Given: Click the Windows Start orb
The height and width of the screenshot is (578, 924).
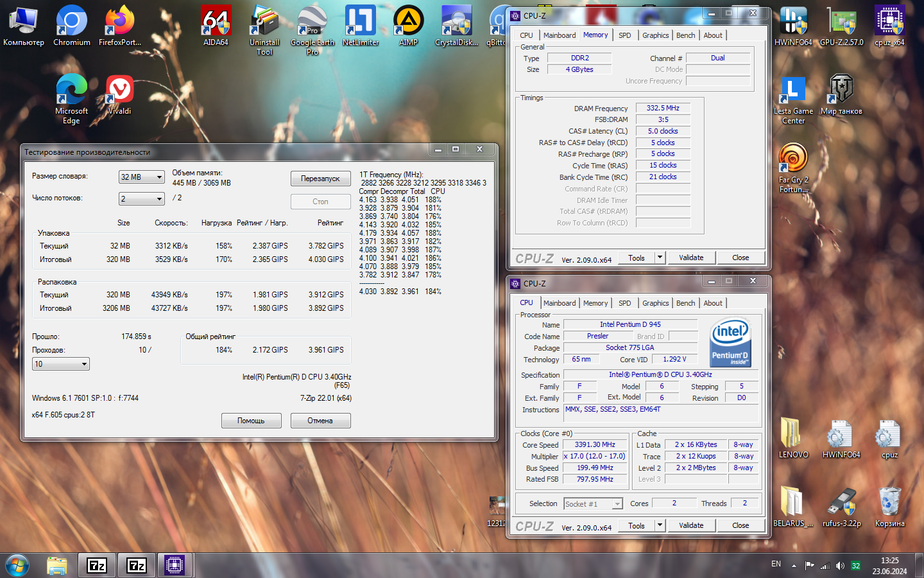Looking at the screenshot, I should pyautogui.click(x=17, y=565).
